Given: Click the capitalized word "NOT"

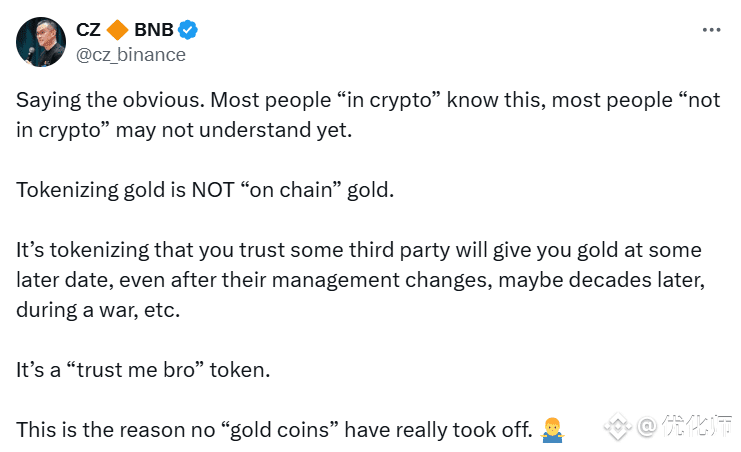Looking at the screenshot, I should tap(213, 190).
